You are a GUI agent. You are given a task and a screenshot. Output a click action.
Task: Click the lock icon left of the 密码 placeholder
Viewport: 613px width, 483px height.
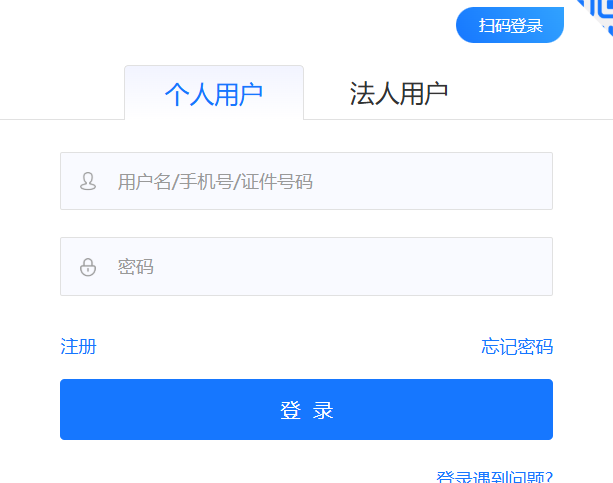88,267
